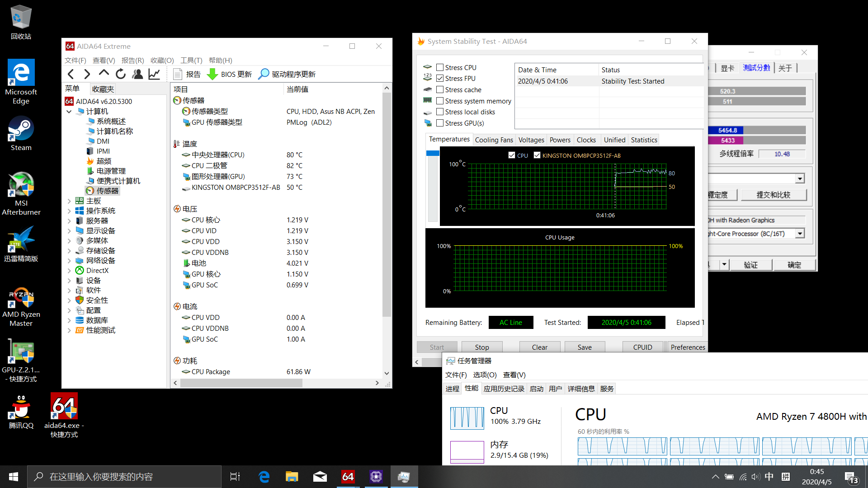The height and width of the screenshot is (488, 868).
Task: Enable the Stress GPU(s) checkbox
Action: click(x=440, y=123)
